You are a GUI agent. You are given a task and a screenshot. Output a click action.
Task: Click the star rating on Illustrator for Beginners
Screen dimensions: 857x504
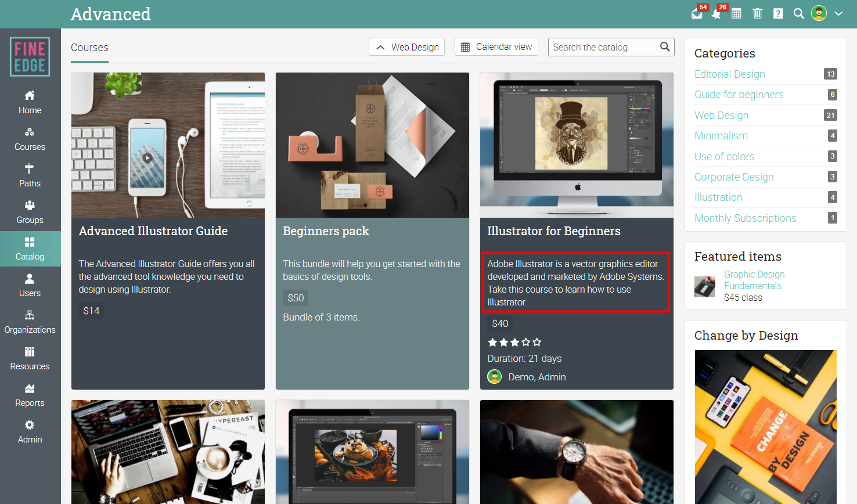tap(514, 342)
